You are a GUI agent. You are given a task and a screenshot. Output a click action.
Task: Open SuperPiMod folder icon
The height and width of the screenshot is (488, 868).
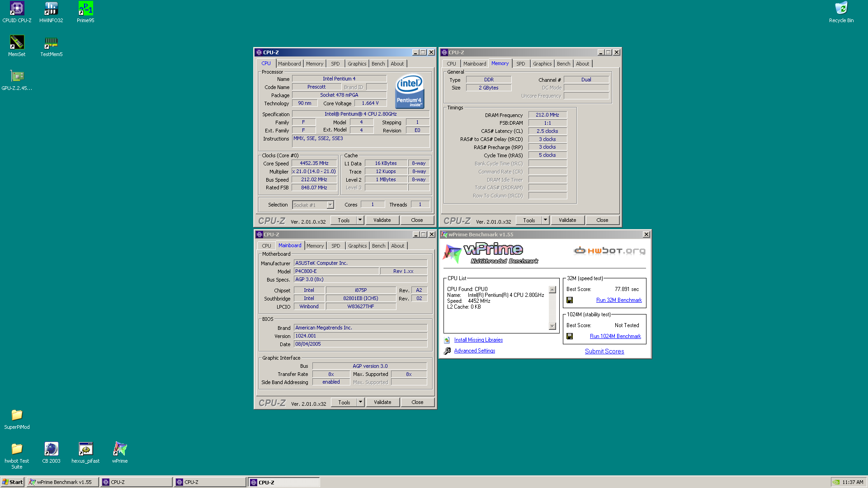(x=17, y=419)
